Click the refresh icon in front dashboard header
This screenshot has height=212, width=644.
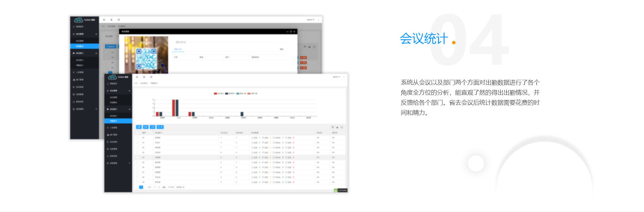(151, 77)
